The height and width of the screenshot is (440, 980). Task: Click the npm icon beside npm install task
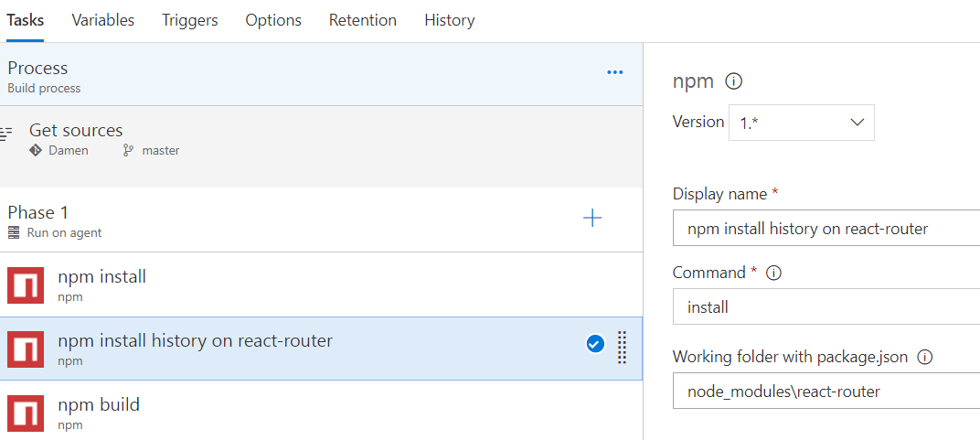coord(26,284)
